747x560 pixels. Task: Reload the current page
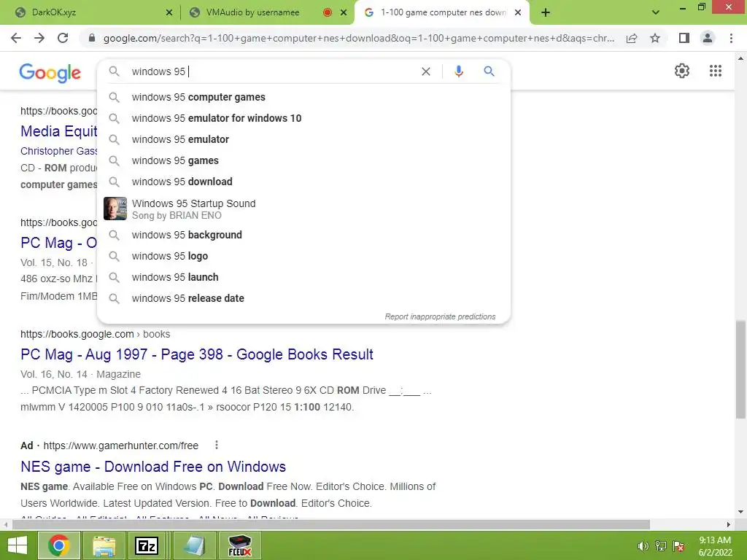pyautogui.click(x=63, y=38)
